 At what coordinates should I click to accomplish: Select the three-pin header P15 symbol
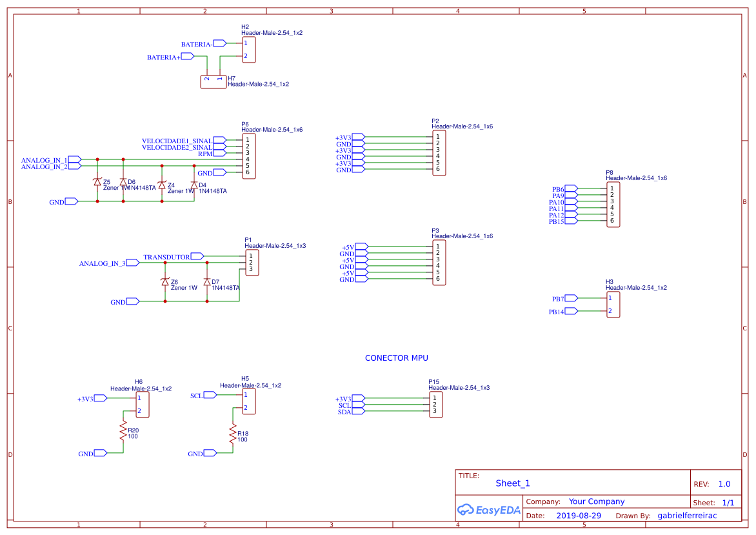[435, 405]
